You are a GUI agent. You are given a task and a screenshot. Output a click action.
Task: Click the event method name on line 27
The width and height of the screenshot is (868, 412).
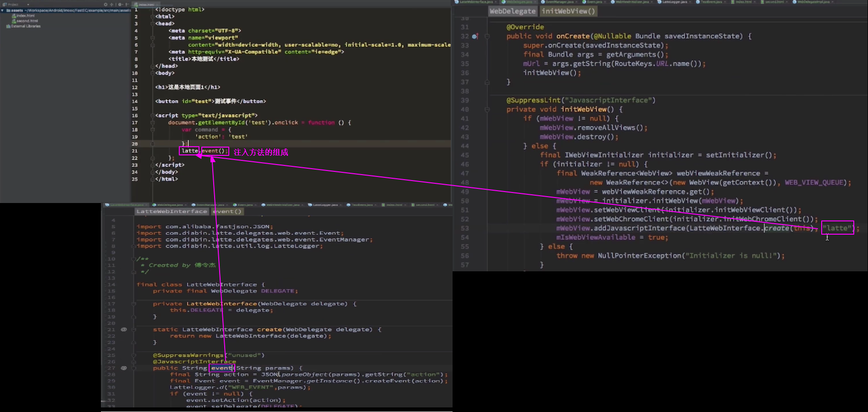pos(221,368)
